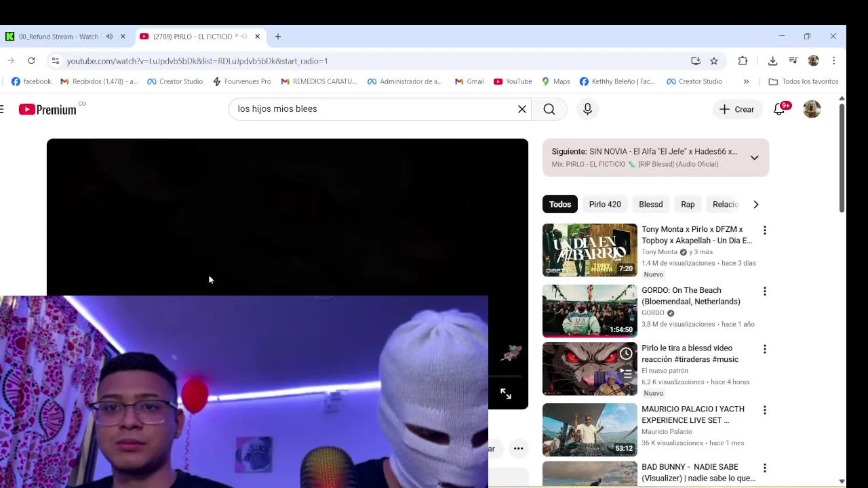This screenshot has height=488, width=868.
Task: Open Un Dia En Mi Barrio thumbnail
Action: [590, 250]
